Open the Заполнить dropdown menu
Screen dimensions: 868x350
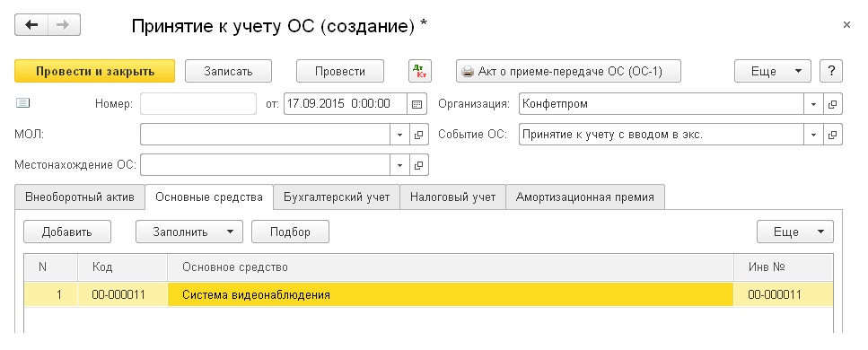coord(189,232)
